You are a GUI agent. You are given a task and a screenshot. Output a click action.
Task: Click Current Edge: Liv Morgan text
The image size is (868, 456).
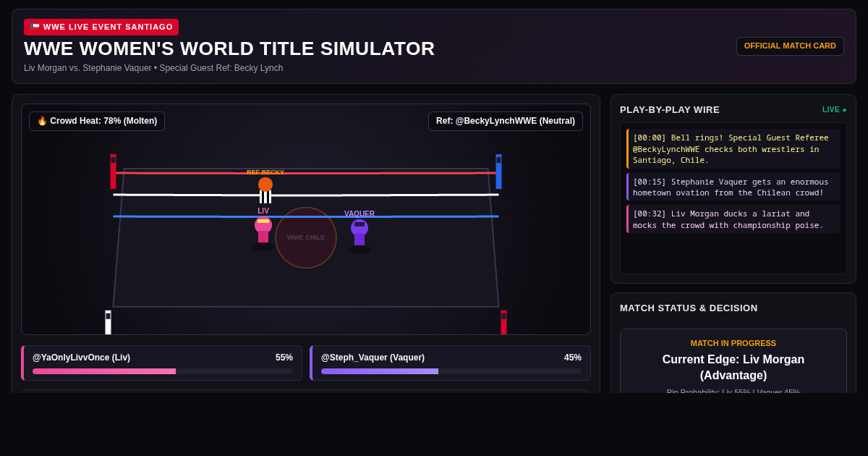pos(733,368)
